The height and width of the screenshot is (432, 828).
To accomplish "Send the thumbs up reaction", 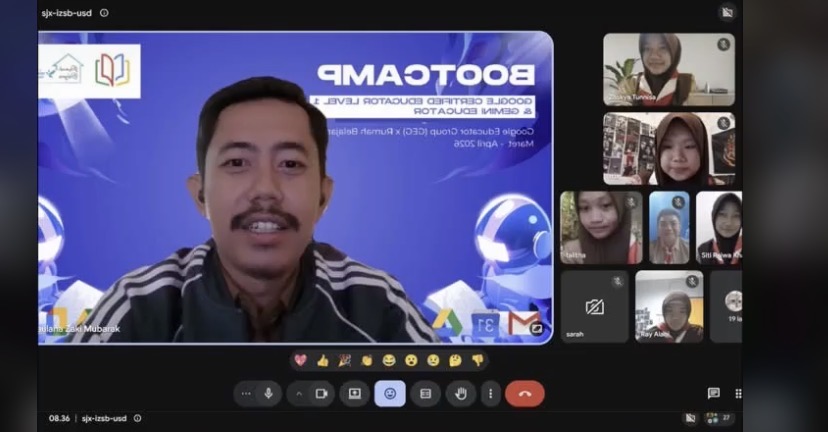I will click(x=323, y=361).
